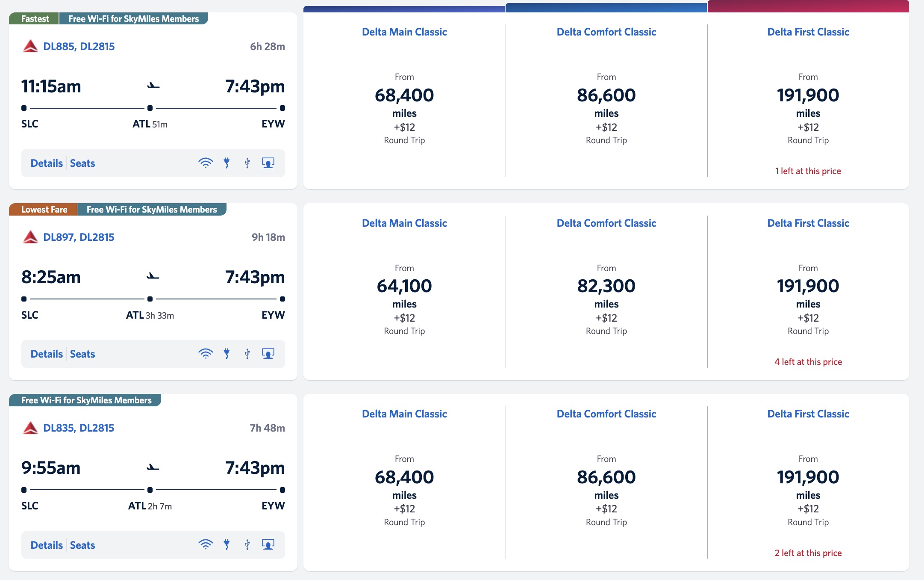924x580 pixels.
Task: Click Delta Comfort Classic heading in DL835 row
Action: [606, 414]
